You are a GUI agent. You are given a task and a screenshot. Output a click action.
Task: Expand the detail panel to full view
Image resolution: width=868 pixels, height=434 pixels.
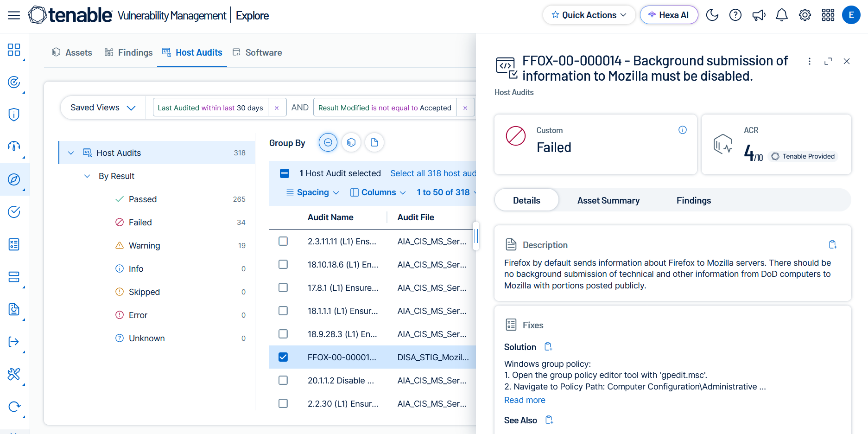pos(828,61)
